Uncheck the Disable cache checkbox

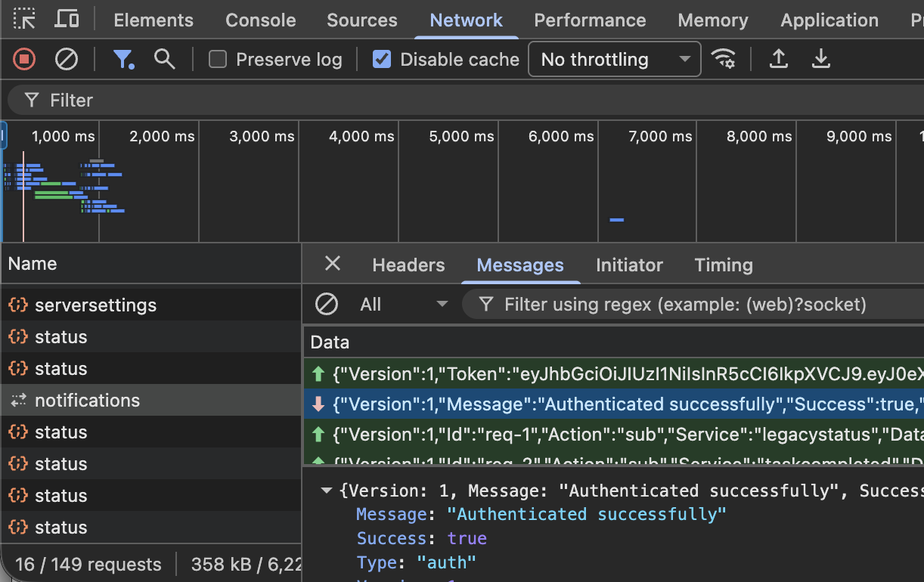tap(382, 59)
